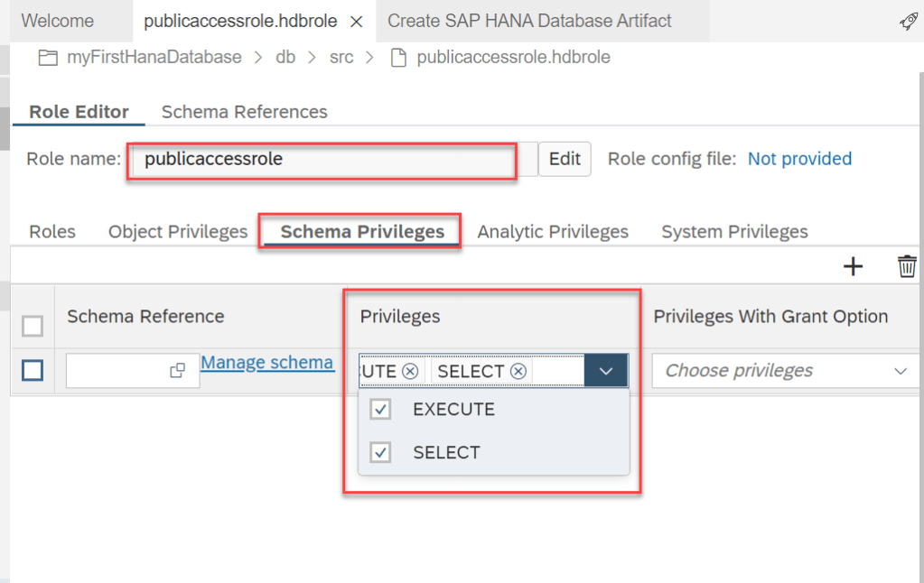924x583 pixels.
Task: Switch to the Object Privileges tab
Action: point(178,232)
